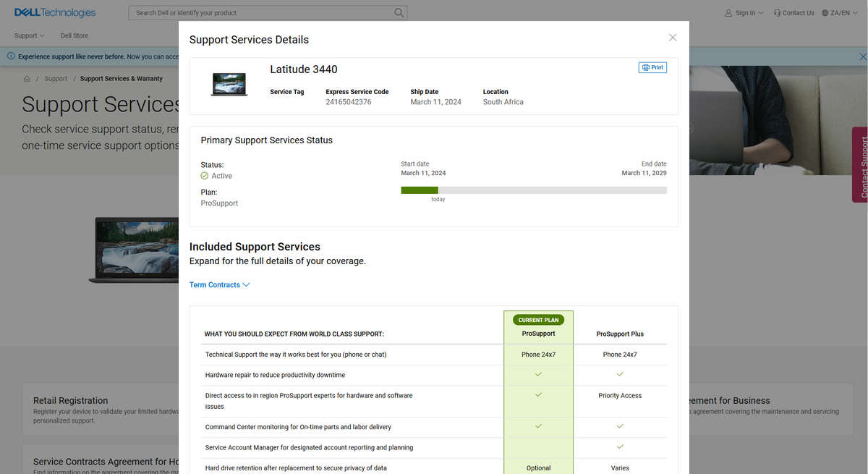Open the ZA/EN region selector
Image resolution: width=868 pixels, height=474 pixels.
click(x=840, y=13)
